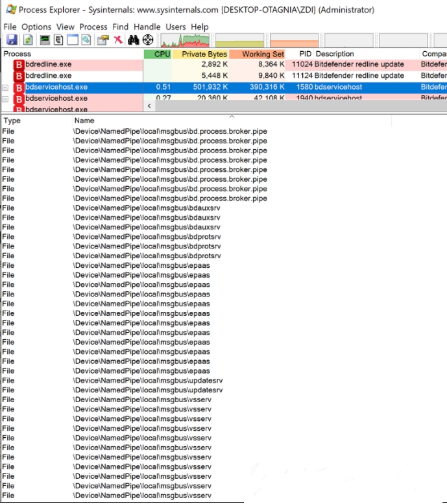
Task: Open the yellow commit history mini graph
Action: tap(239, 40)
